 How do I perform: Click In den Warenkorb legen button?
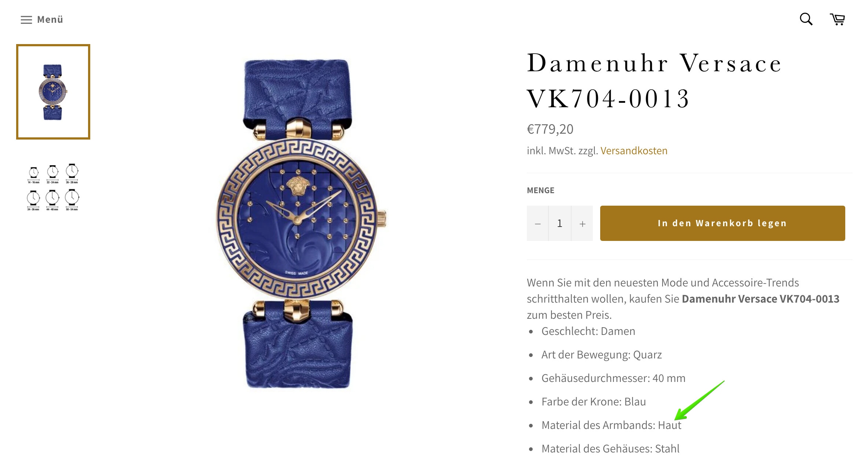point(722,223)
